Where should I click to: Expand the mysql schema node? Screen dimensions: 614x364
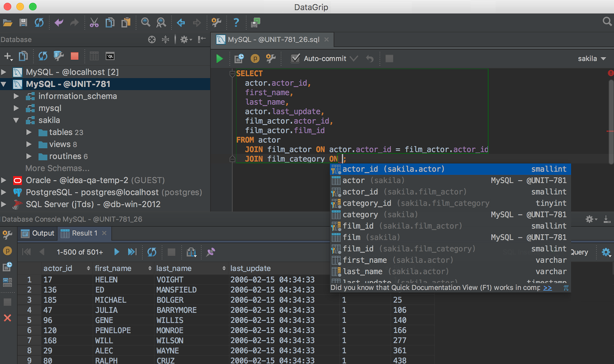pyautogui.click(x=16, y=108)
